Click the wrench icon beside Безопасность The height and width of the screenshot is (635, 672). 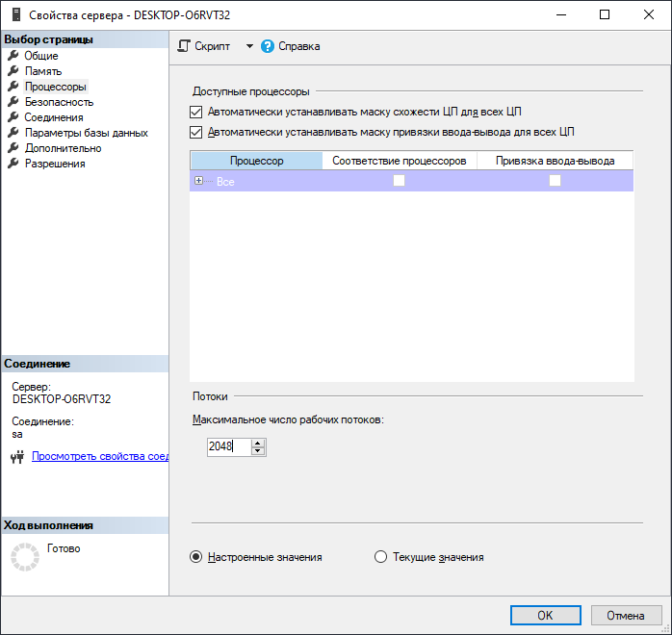tap(13, 102)
